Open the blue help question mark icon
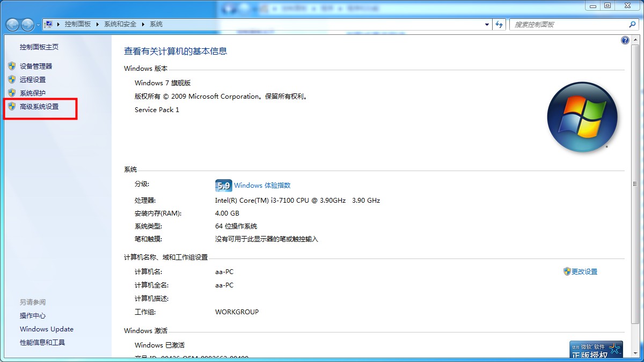 coord(625,40)
